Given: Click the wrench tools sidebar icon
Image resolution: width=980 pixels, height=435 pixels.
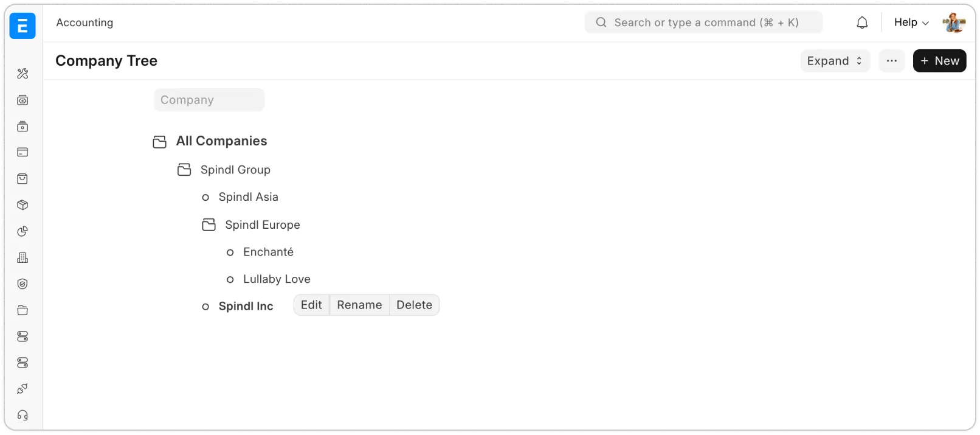Looking at the screenshot, I should [22, 74].
